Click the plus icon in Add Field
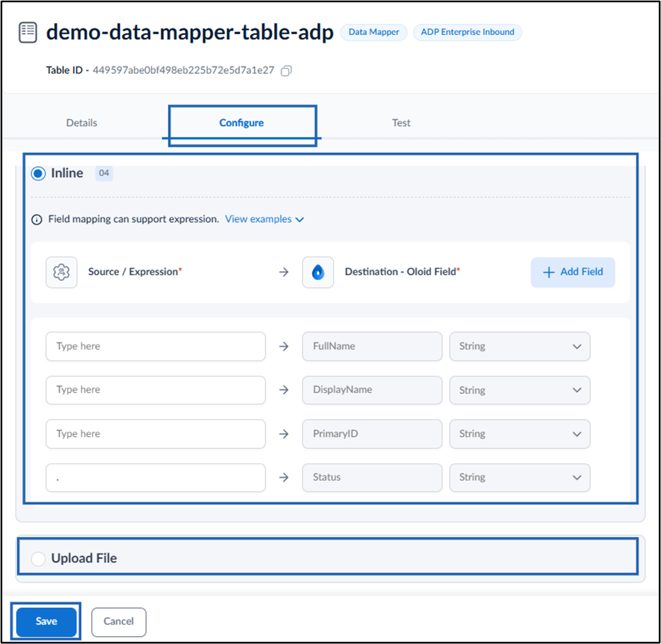The height and width of the screenshot is (644, 661). click(548, 272)
